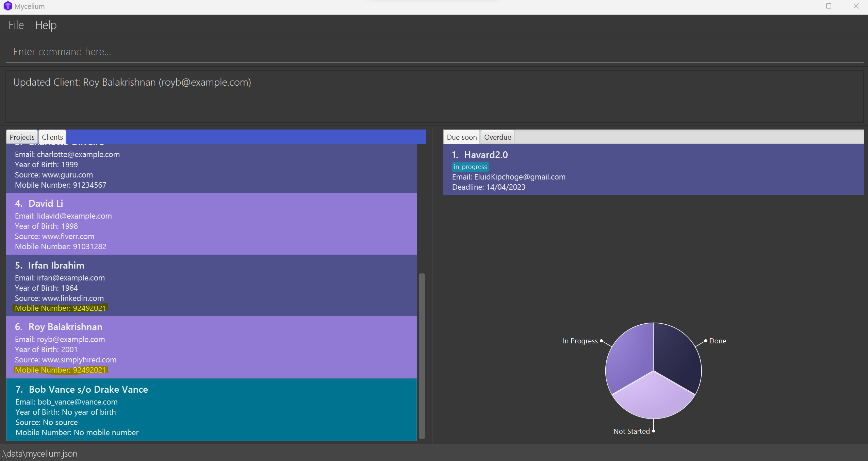The height and width of the screenshot is (461, 868).
Task: Click the .\data\mycelium.json status bar path
Action: [40, 454]
